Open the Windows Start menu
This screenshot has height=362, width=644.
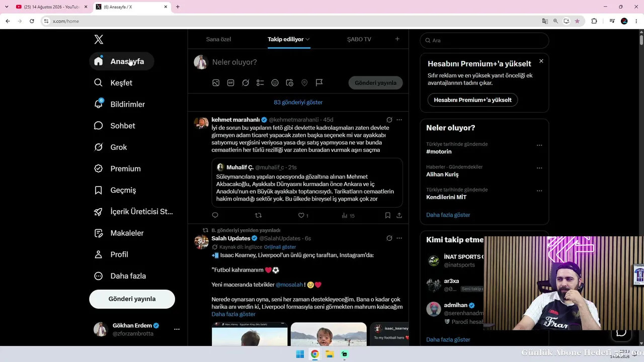300,354
